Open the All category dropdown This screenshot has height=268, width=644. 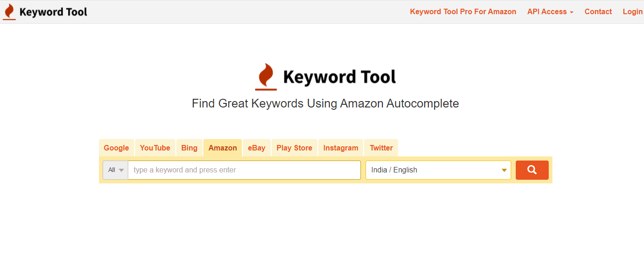click(115, 170)
